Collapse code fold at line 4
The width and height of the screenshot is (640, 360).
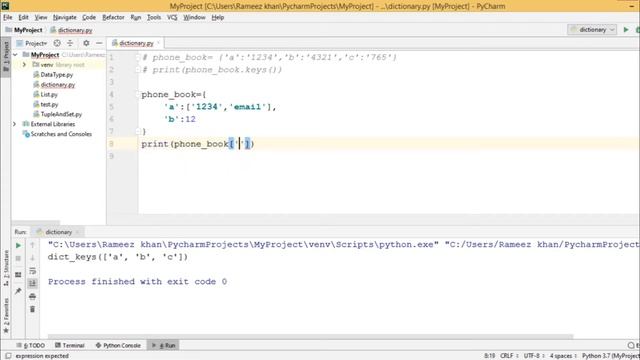pyautogui.click(x=138, y=94)
